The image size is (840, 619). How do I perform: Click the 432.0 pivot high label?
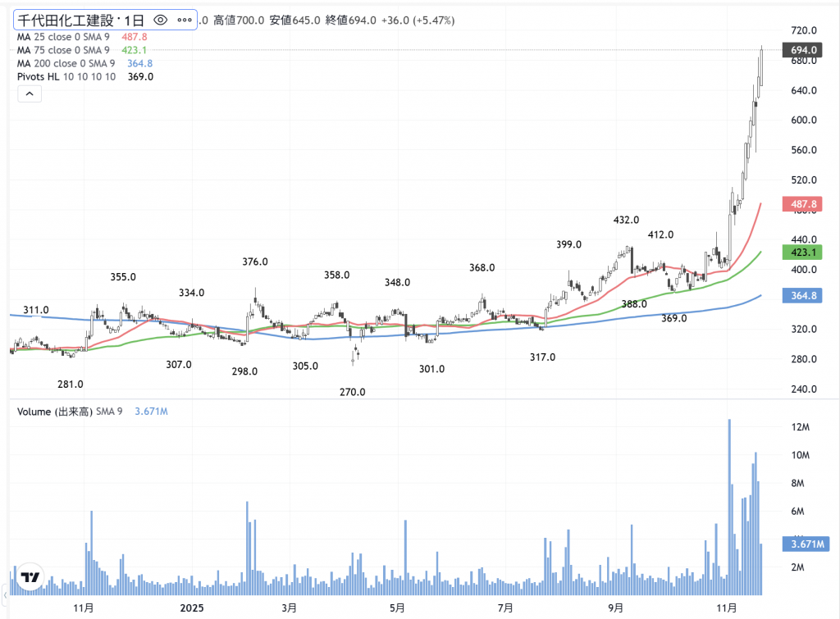click(x=627, y=220)
